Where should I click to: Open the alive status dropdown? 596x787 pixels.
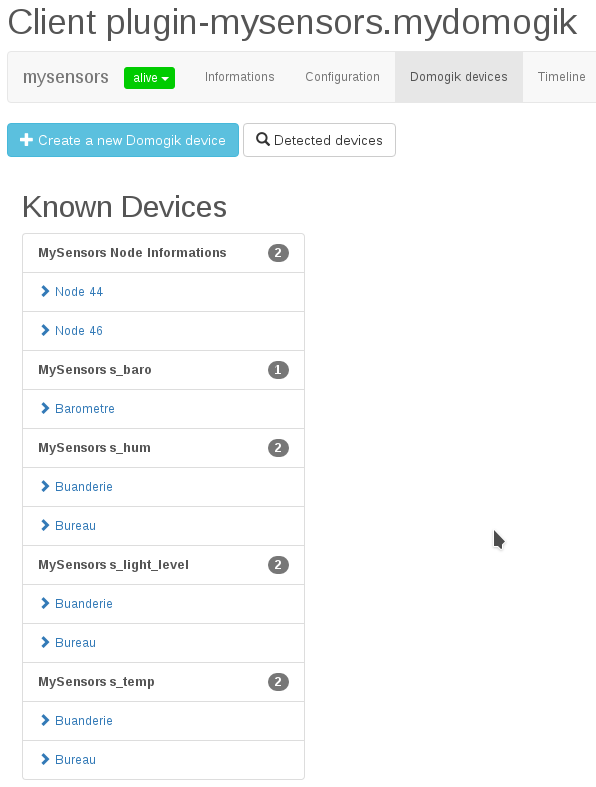click(149, 78)
